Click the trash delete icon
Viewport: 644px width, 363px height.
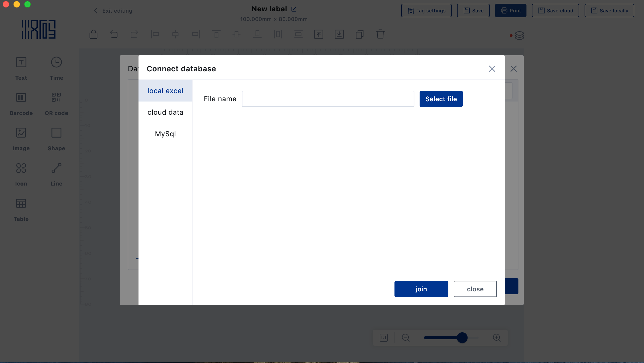[x=380, y=34]
